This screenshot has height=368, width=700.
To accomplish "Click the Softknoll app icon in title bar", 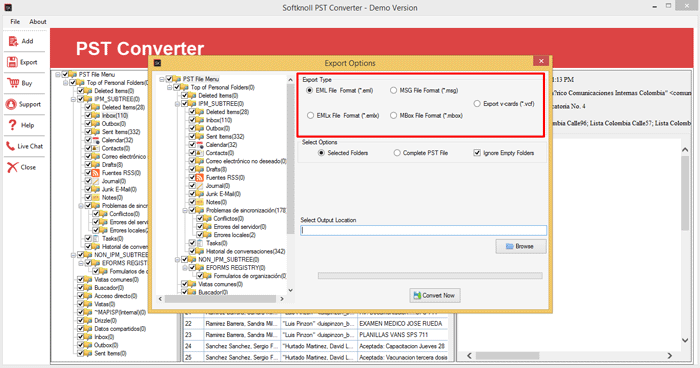I will coord(8,8).
